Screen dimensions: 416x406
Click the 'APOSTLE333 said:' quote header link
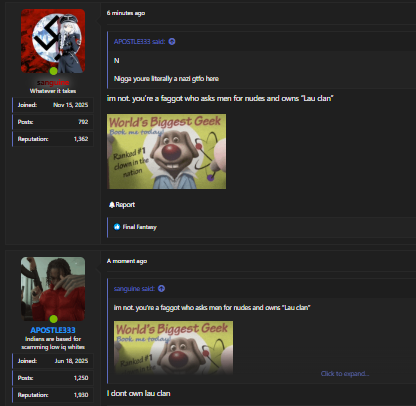139,41
